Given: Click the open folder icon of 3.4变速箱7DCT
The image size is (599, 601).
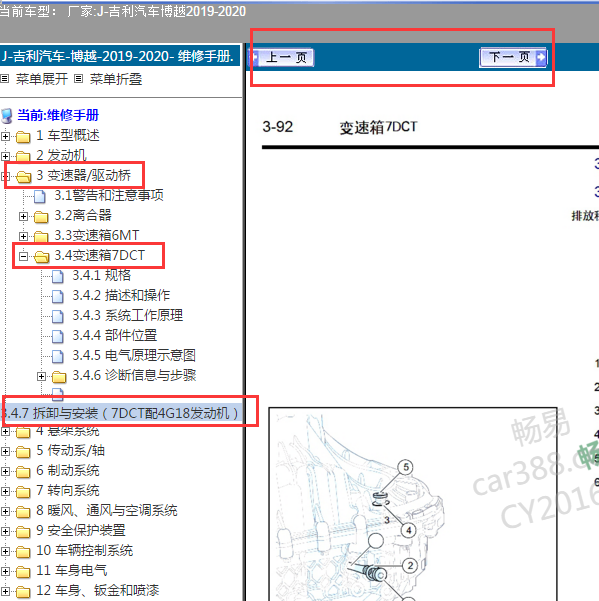Looking at the screenshot, I should tap(42, 256).
